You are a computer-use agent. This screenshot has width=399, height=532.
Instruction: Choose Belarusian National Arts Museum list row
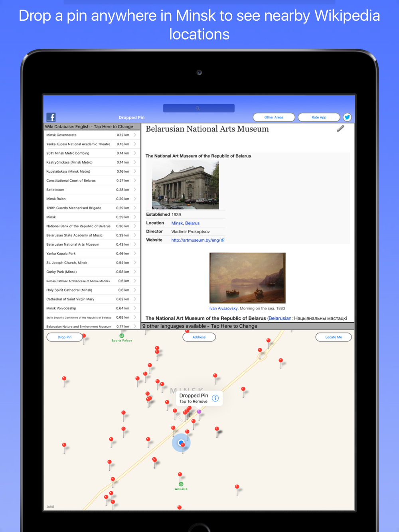[92, 244]
